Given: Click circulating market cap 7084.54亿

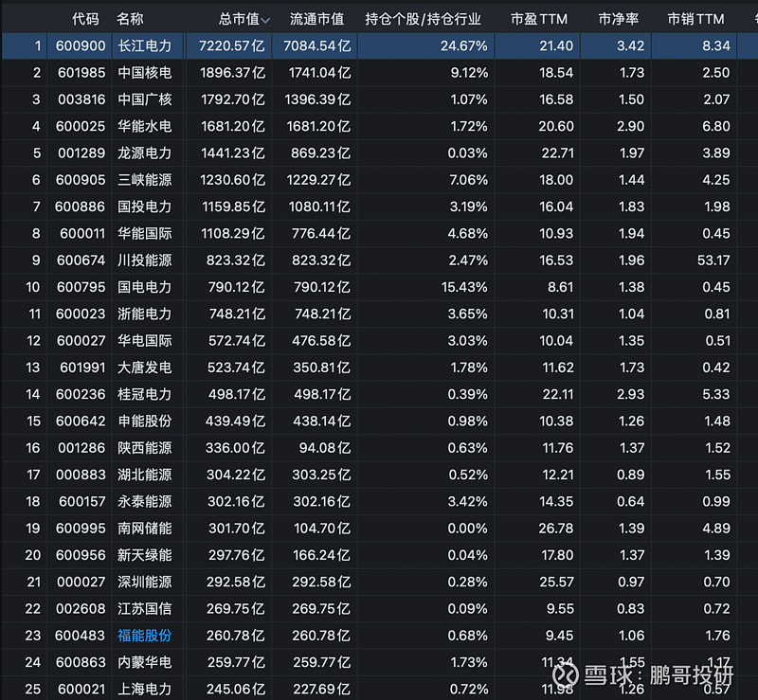Looking at the screenshot, I should pyautogui.click(x=317, y=45).
